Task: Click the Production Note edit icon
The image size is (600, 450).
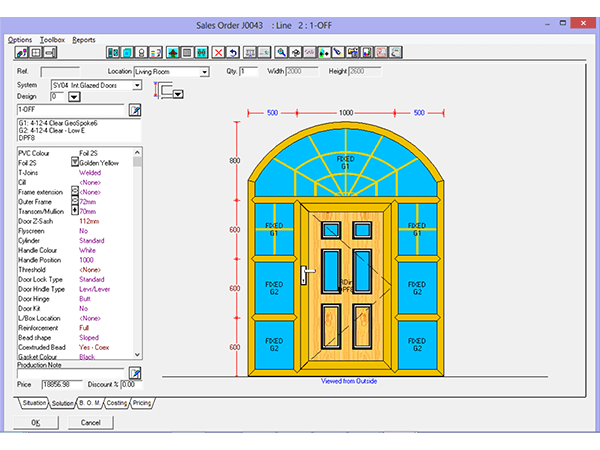Action: click(x=136, y=373)
